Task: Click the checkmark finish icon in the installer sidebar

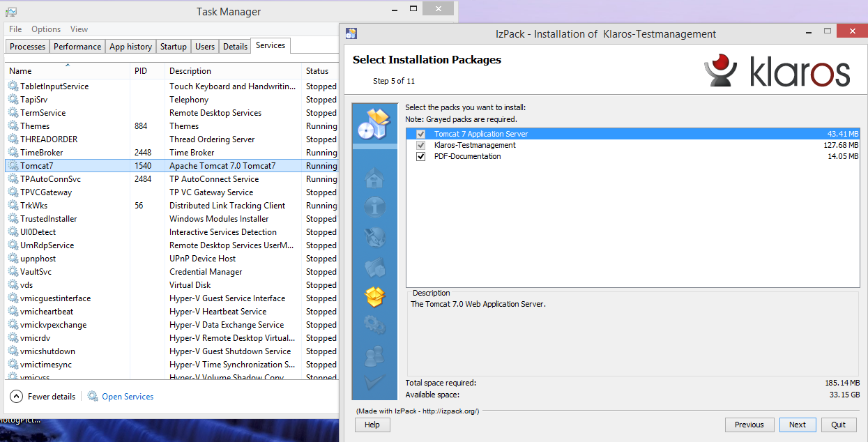Action: pos(374,382)
